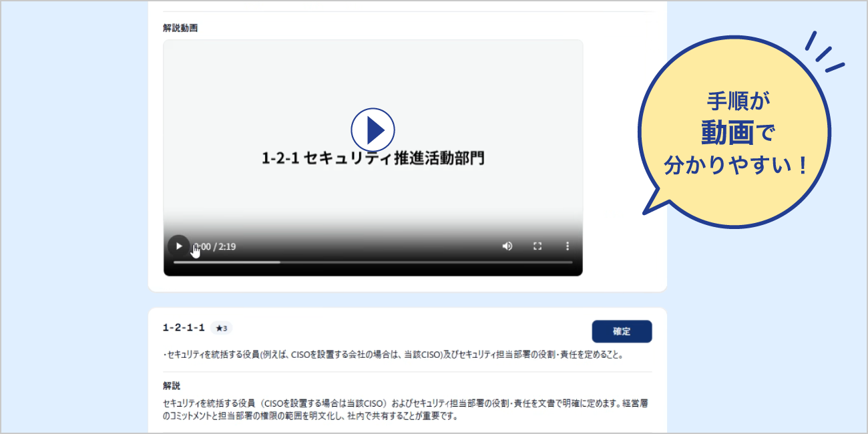Click the 0:00 / 2:19 time display
The height and width of the screenshot is (434, 868).
pos(214,246)
